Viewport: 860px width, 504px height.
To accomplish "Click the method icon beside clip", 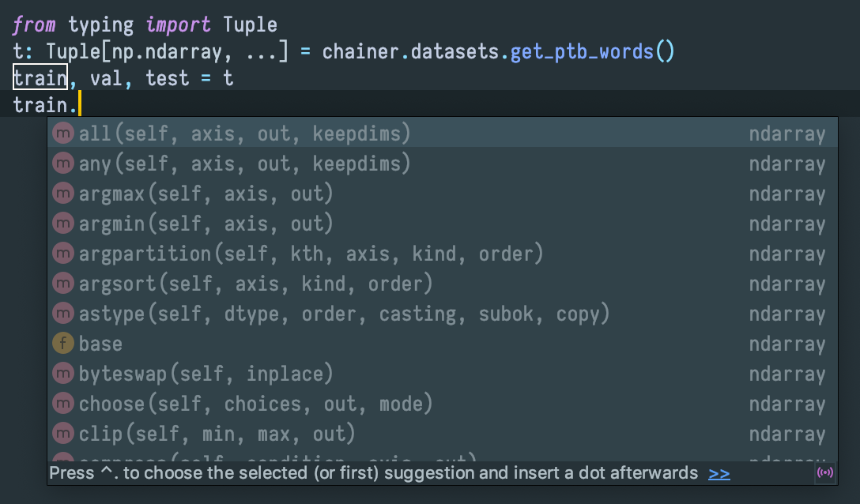I will 63,434.
